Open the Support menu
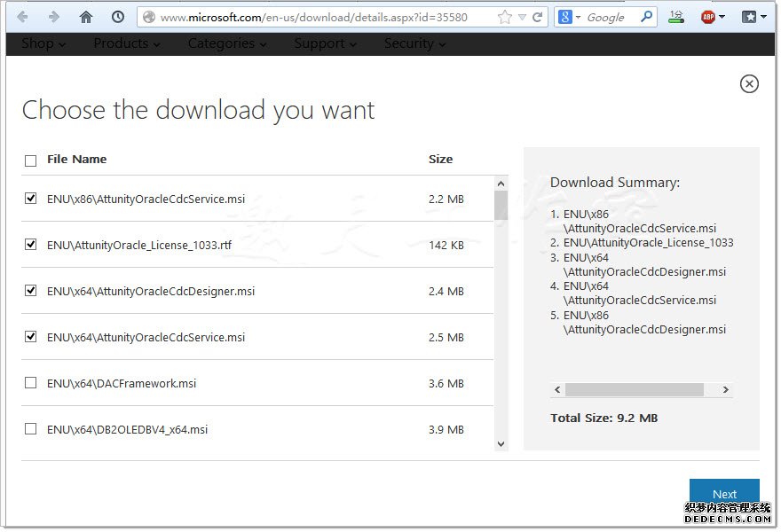The height and width of the screenshot is (532, 781). click(325, 43)
